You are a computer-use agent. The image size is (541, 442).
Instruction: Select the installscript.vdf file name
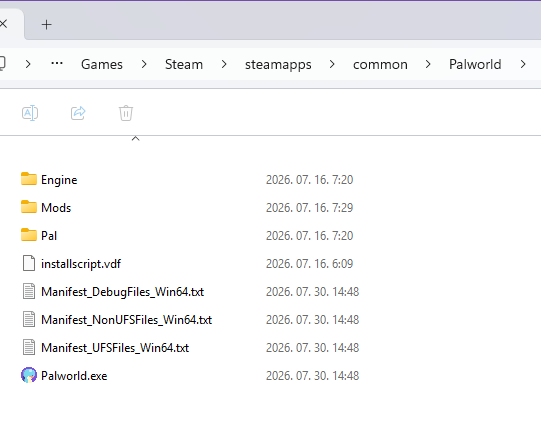(x=81, y=264)
